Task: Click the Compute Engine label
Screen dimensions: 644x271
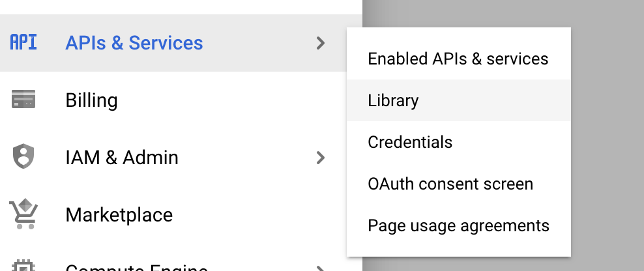Action: [137, 268]
